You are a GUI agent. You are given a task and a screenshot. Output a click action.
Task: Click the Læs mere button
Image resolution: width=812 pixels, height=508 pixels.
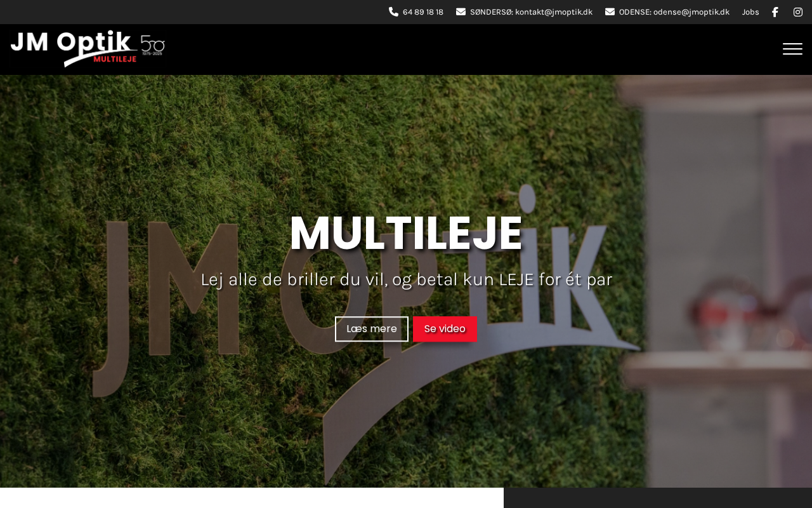tap(372, 329)
